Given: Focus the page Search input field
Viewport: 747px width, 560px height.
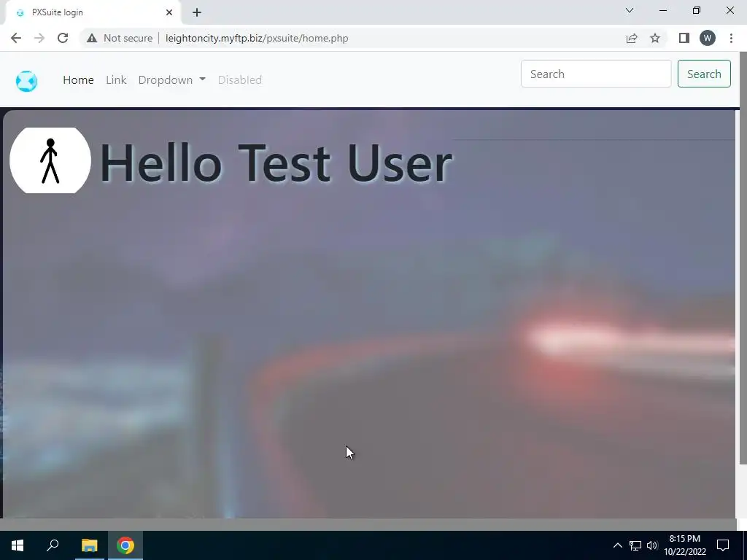Looking at the screenshot, I should coord(596,74).
